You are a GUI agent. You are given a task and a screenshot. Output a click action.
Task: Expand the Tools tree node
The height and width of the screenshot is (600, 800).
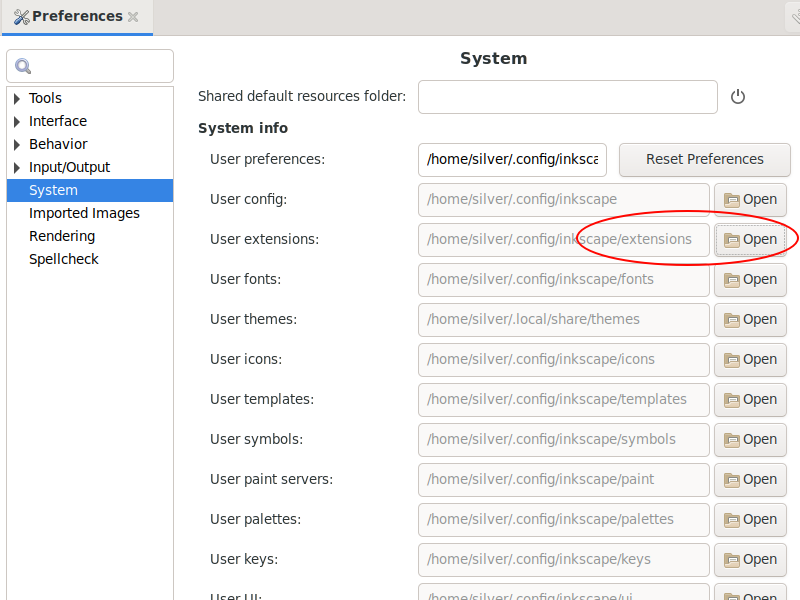(x=17, y=98)
